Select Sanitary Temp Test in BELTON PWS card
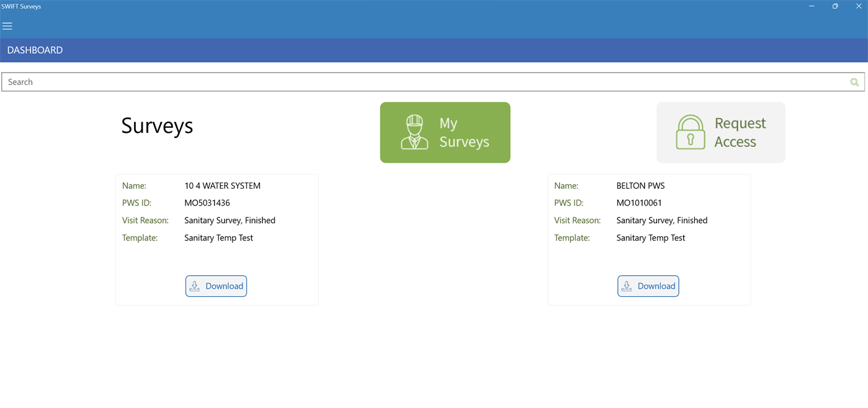This screenshot has height=408, width=868. [x=651, y=238]
